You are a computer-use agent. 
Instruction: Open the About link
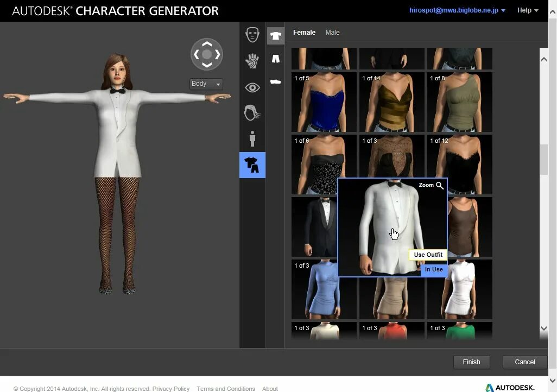click(270, 388)
